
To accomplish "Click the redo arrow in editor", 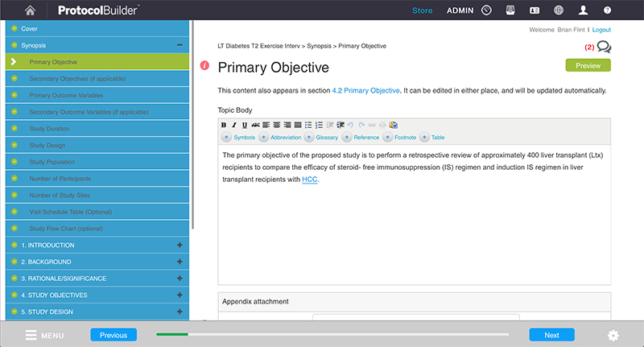I will coord(361,125).
